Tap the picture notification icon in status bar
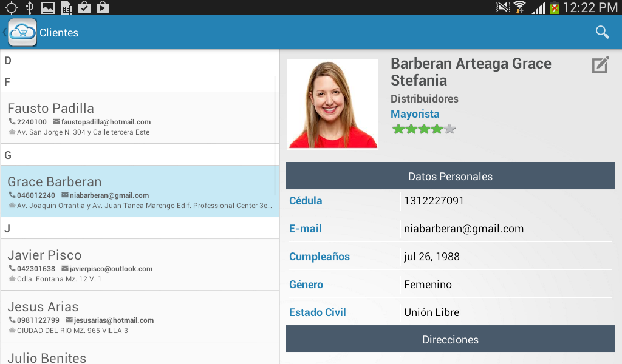This screenshot has width=622, height=364. (x=48, y=7)
